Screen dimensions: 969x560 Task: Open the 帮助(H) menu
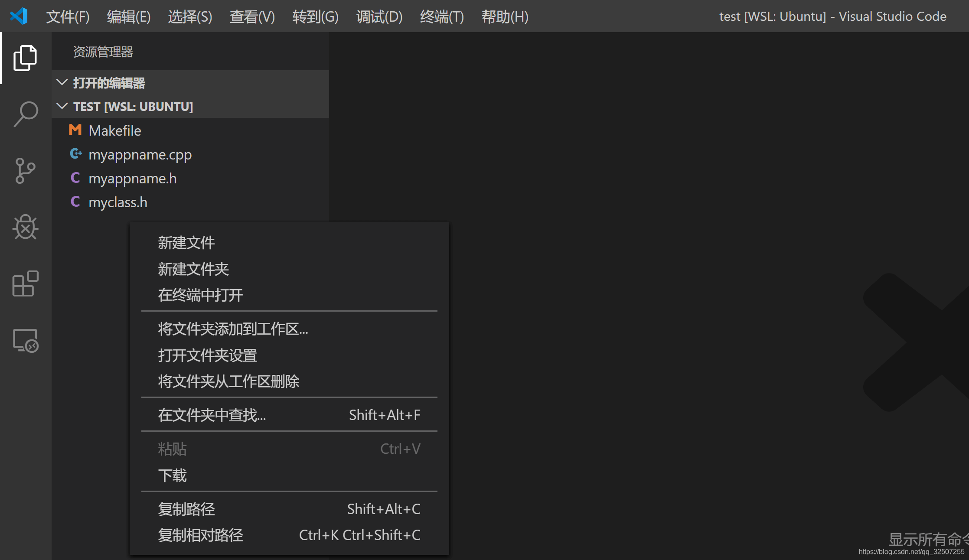pyautogui.click(x=505, y=16)
